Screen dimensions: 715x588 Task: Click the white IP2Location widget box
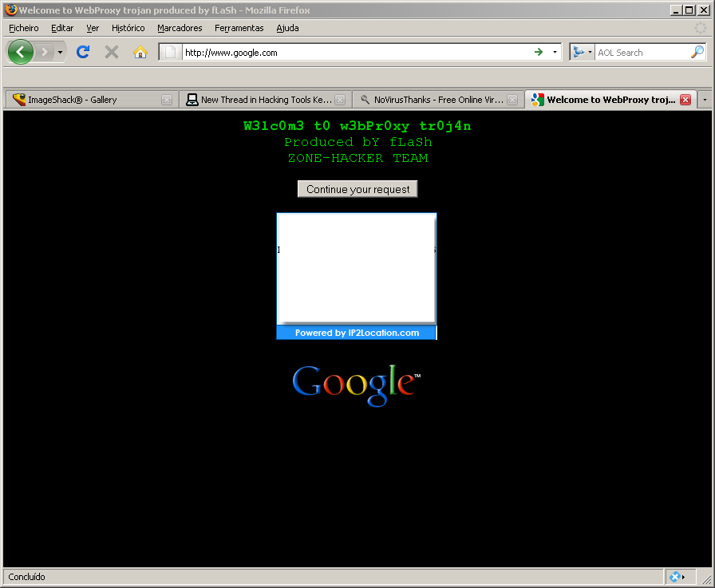point(357,269)
